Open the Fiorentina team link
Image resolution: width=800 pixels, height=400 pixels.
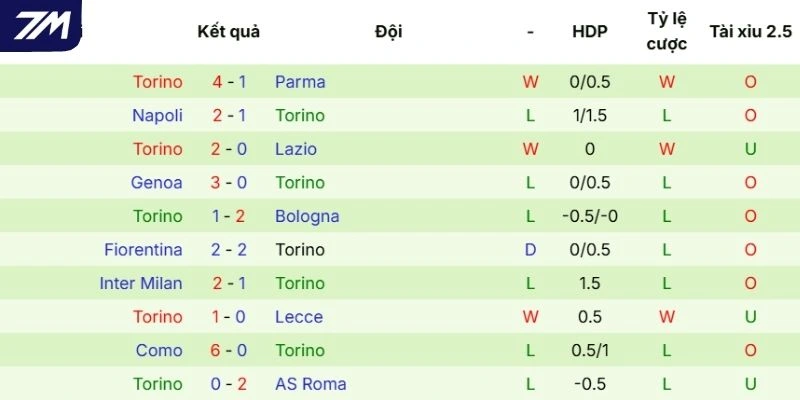click(x=143, y=250)
